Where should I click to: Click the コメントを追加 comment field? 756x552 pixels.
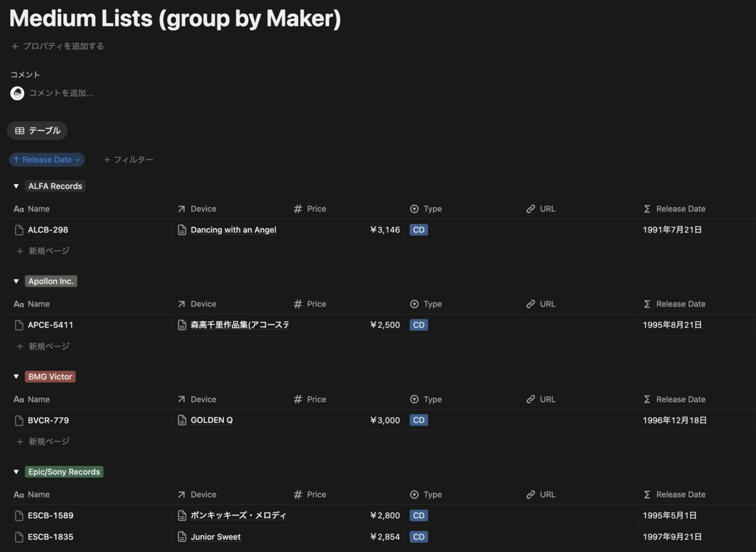[x=61, y=93]
